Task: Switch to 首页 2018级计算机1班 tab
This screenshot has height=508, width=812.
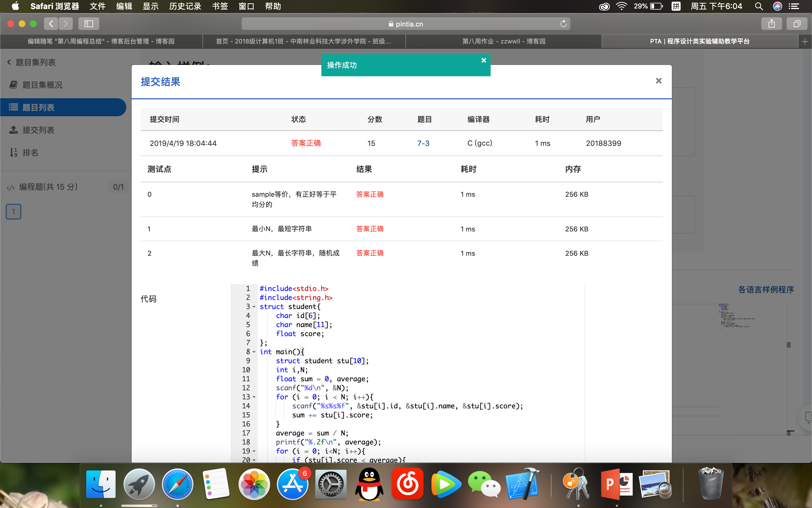Action: (304, 41)
